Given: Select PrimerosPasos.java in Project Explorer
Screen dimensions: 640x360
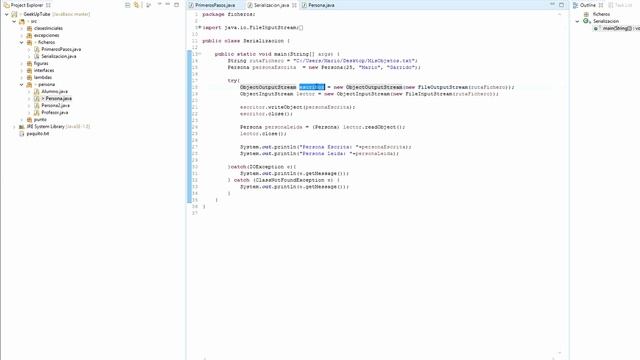Looking at the screenshot, I should coord(61,49).
